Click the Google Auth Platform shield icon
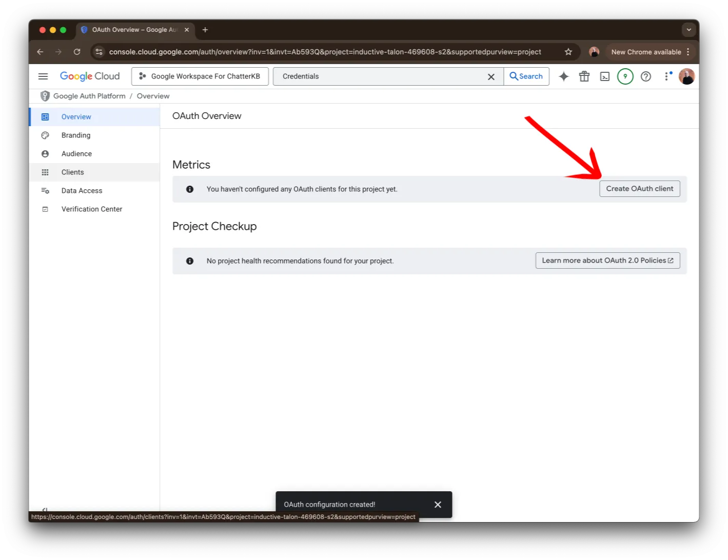The width and height of the screenshot is (728, 560). (x=45, y=96)
